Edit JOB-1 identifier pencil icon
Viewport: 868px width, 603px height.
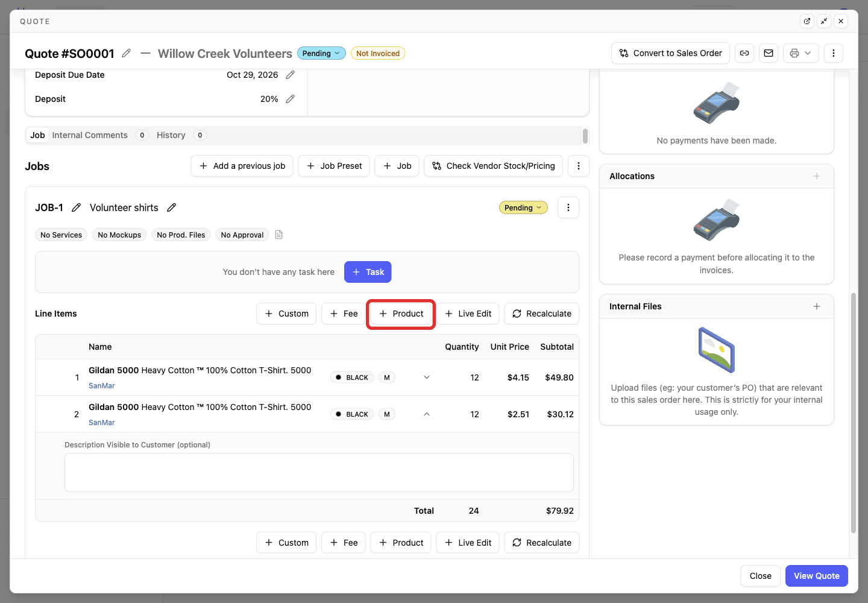pos(76,207)
